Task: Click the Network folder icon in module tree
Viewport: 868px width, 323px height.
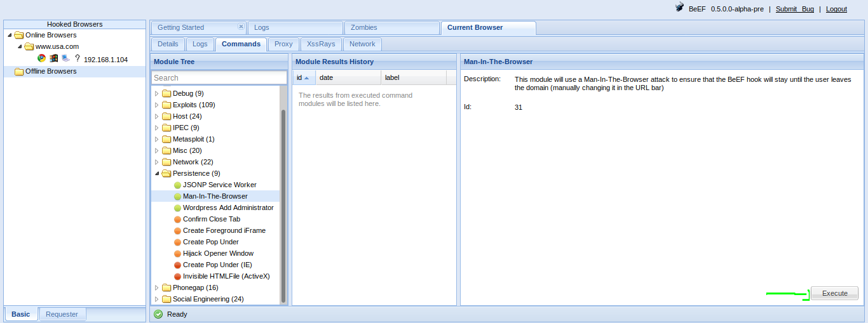Action: 166,162
